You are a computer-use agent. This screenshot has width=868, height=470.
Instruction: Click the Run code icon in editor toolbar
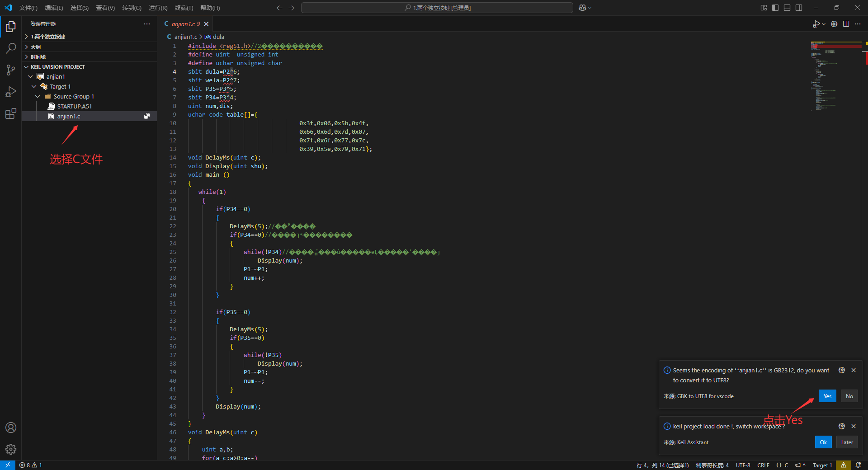coord(816,24)
